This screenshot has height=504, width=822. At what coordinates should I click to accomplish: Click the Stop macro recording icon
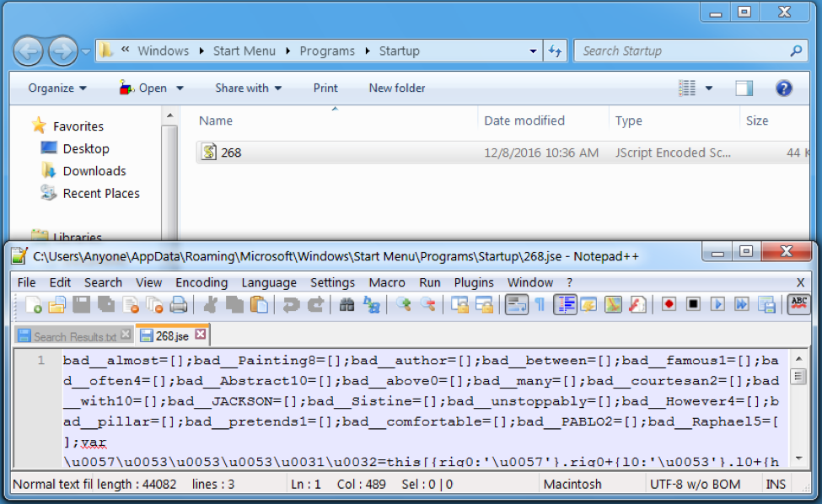click(693, 304)
